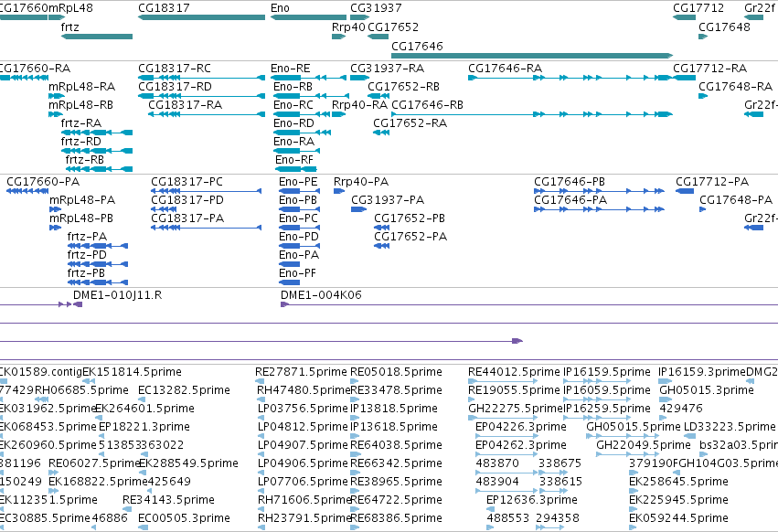778x532 pixels.
Task: Open the Eno-RC transcript label
Action: 293,105
